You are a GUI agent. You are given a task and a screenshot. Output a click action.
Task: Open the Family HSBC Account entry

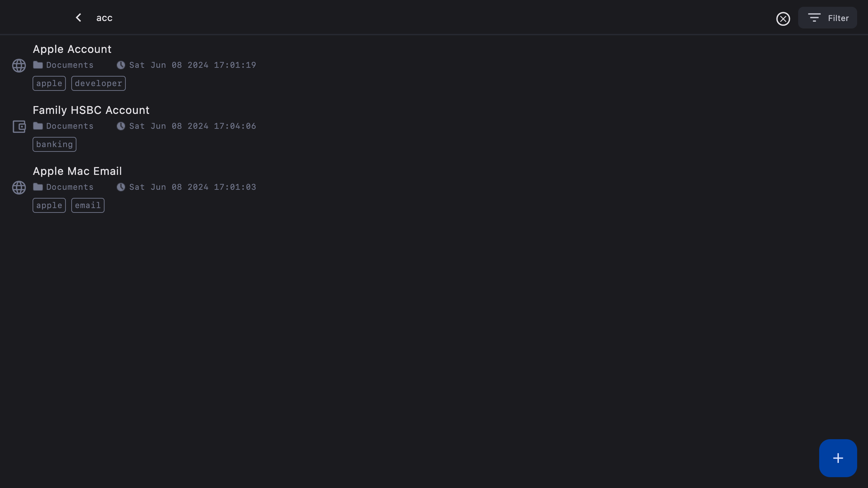click(91, 110)
